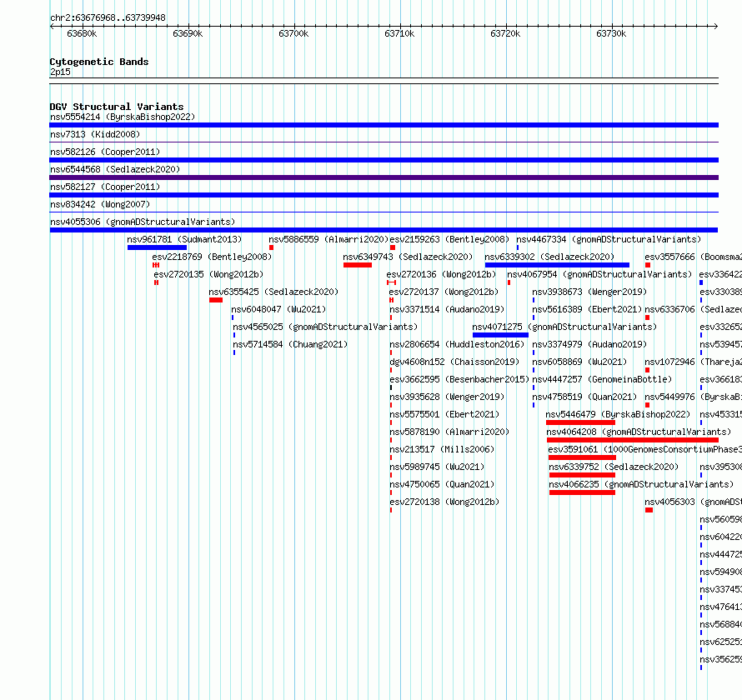This screenshot has width=742, height=700.
Task: Click the left arrow at ruler start
Action: [x=52, y=26]
